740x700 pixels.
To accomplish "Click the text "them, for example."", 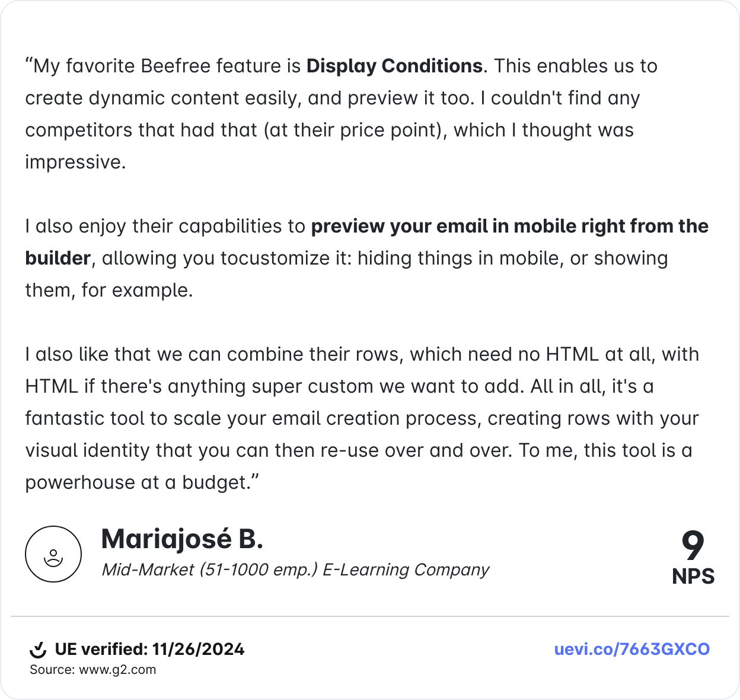I will (109, 290).
